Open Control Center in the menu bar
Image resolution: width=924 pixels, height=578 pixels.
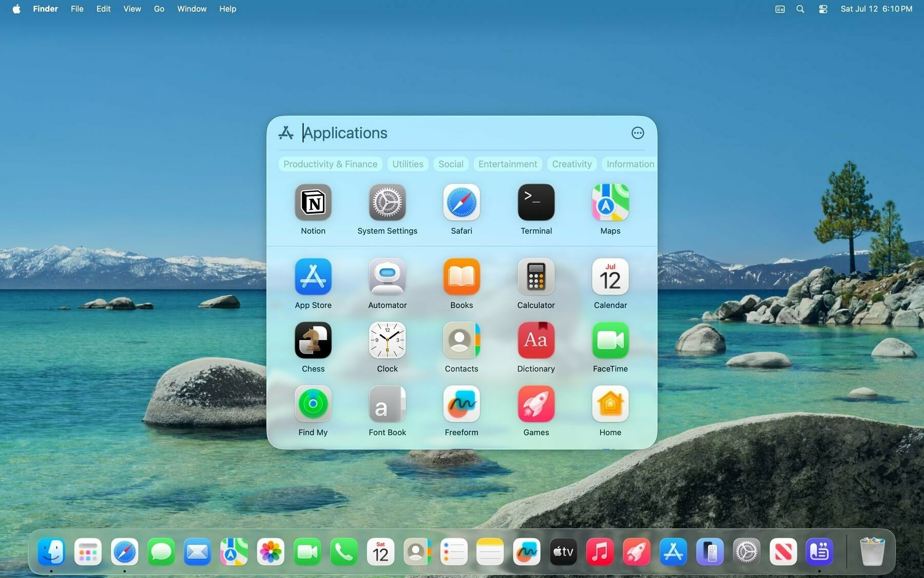[x=823, y=9]
